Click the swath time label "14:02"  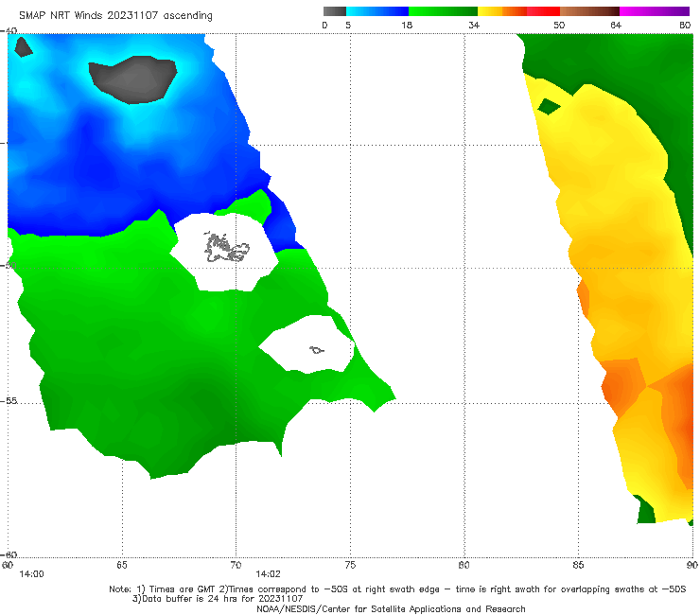point(268,574)
